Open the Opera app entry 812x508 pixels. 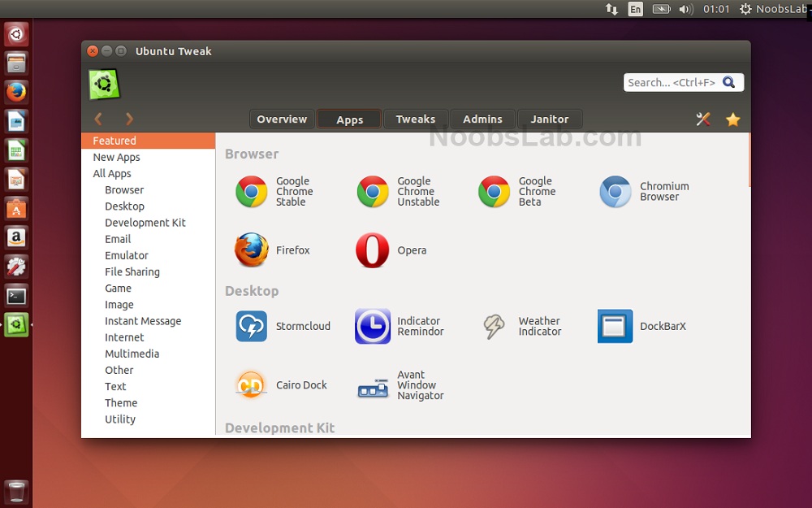pyautogui.click(x=391, y=250)
